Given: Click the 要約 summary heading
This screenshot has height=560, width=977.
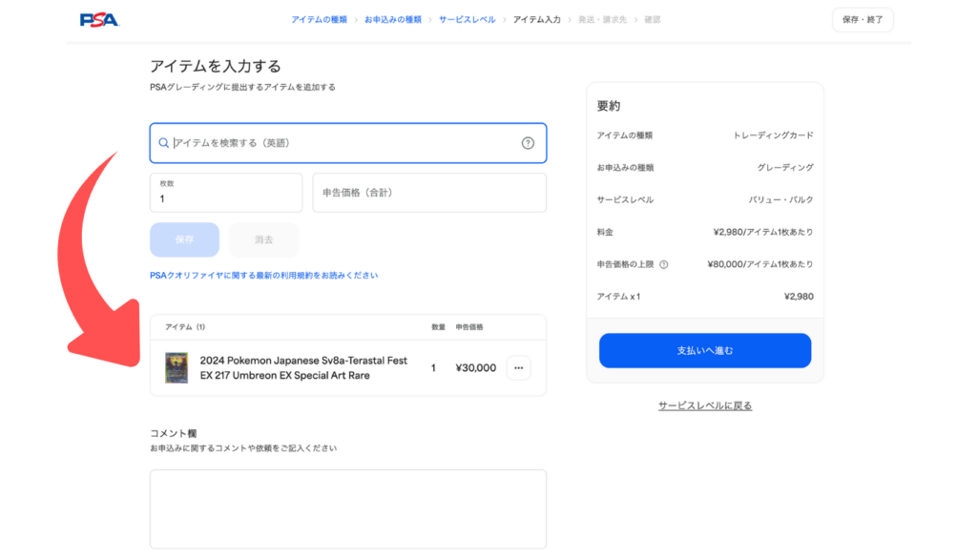Looking at the screenshot, I should [x=608, y=106].
